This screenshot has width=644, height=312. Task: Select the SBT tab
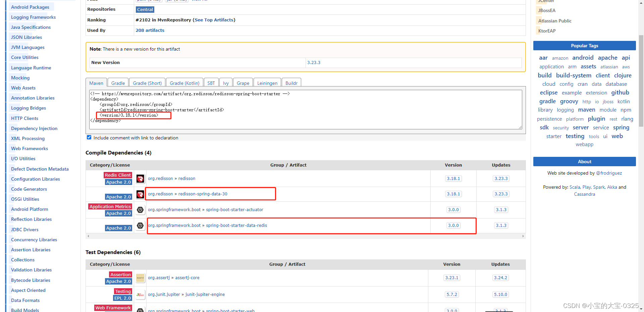[211, 83]
